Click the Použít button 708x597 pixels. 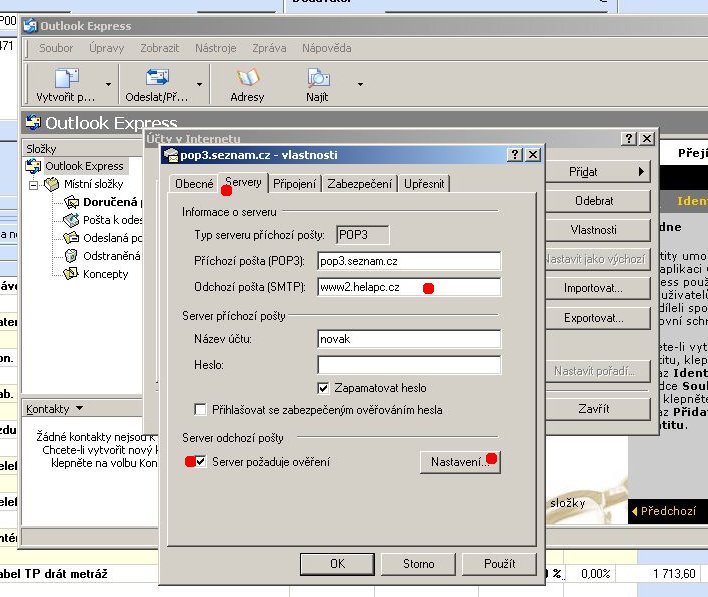[x=499, y=564]
